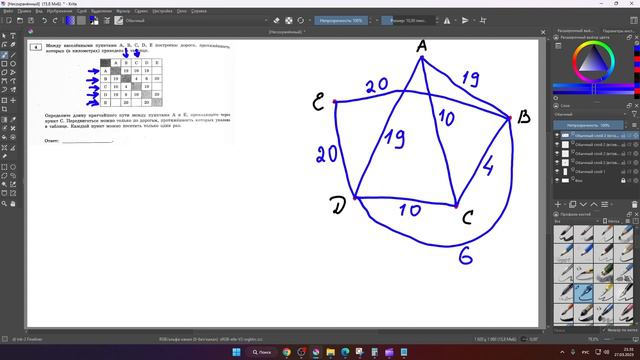Redo the last undone action
The width and height of the screenshot is (640, 360).
click(55, 20)
